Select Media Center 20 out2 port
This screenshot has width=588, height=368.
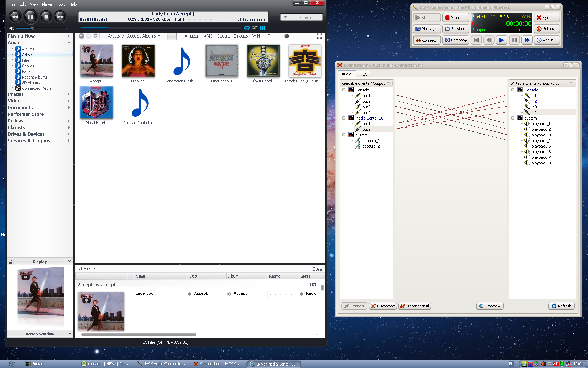[x=366, y=129]
